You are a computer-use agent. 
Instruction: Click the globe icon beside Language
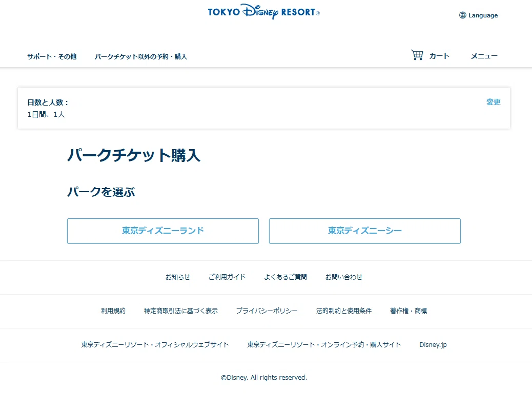[x=462, y=15]
